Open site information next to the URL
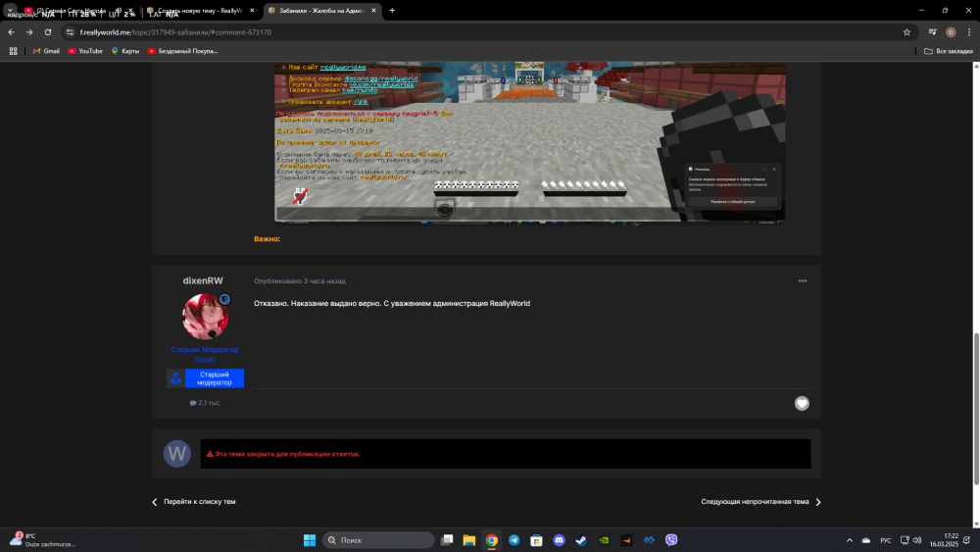This screenshot has height=552, width=980. [70, 32]
